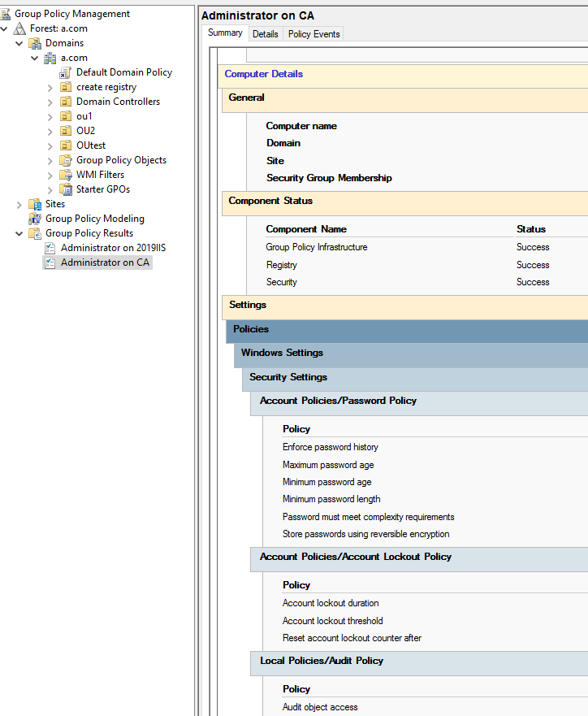This screenshot has height=716, width=588.
Task: Select Group Policy Modeling label
Action: click(x=95, y=219)
